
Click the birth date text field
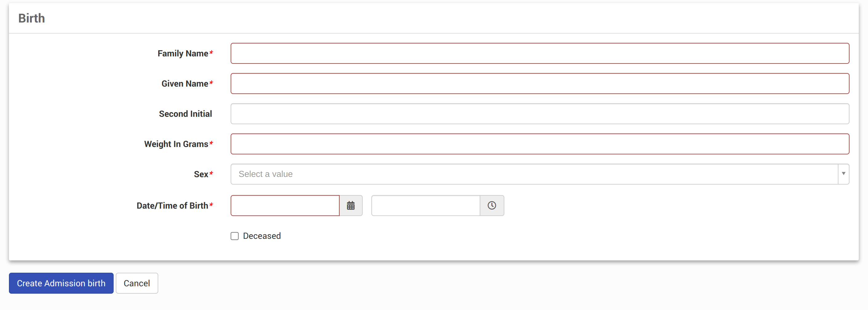pyautogui.click(x=285, y=206)
